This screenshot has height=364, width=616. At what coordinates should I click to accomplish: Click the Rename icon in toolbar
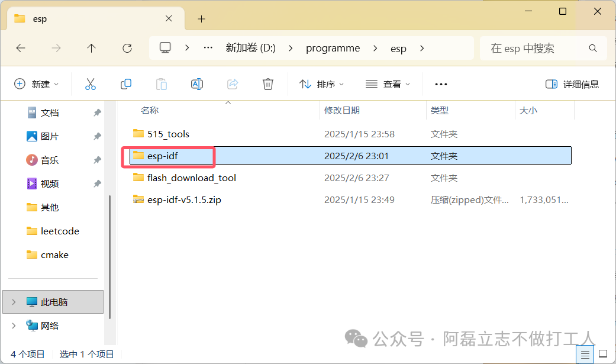(x=197, y=84)
